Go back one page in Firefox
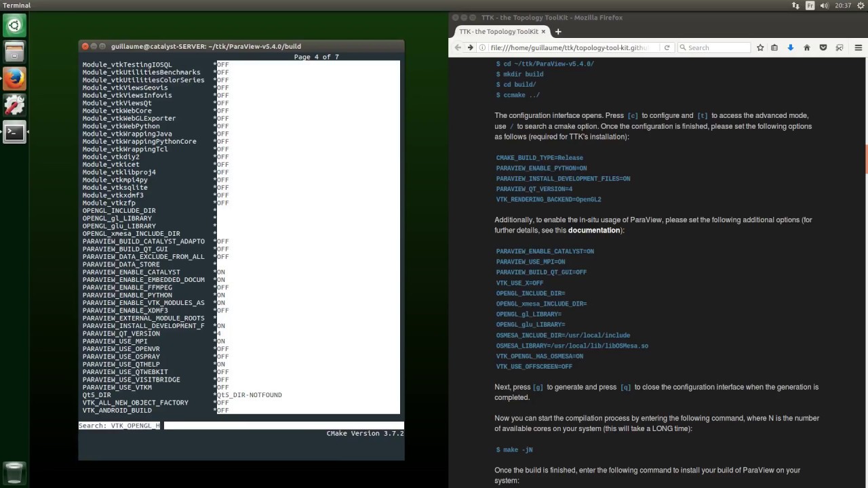The height and width of the screenshot is (488, 868). click(x=458, y=47)
